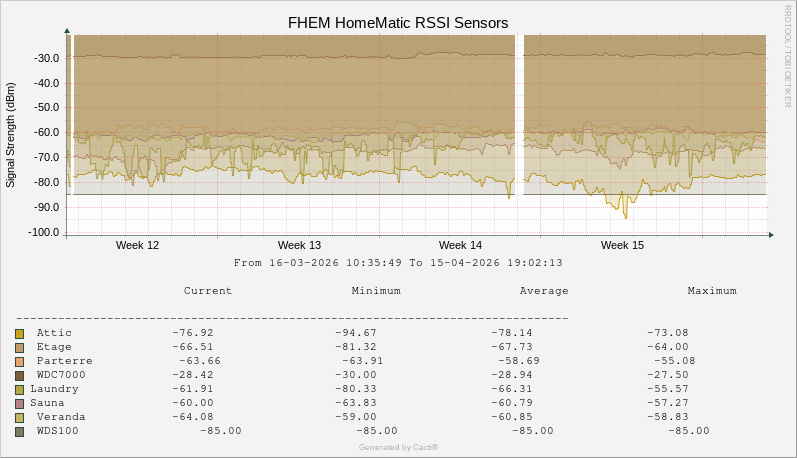
Task: Click the Laundry legend color swatch
Action: (20, 389)
